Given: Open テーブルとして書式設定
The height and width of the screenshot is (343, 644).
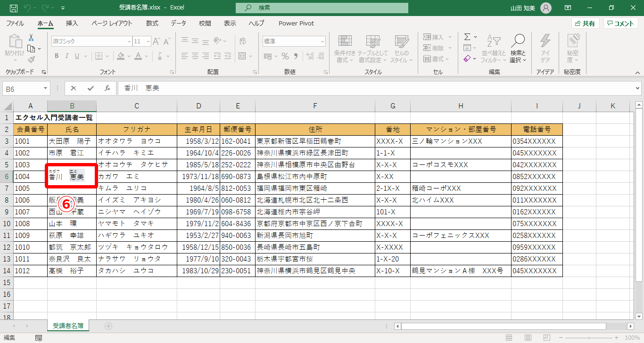Looking at the screenshot, I should click(372, 48).
